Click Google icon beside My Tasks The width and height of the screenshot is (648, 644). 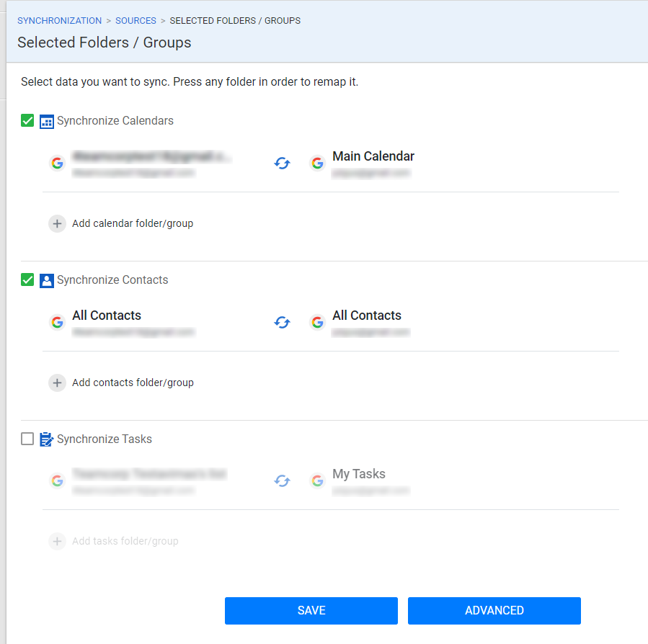pos(317,480)
